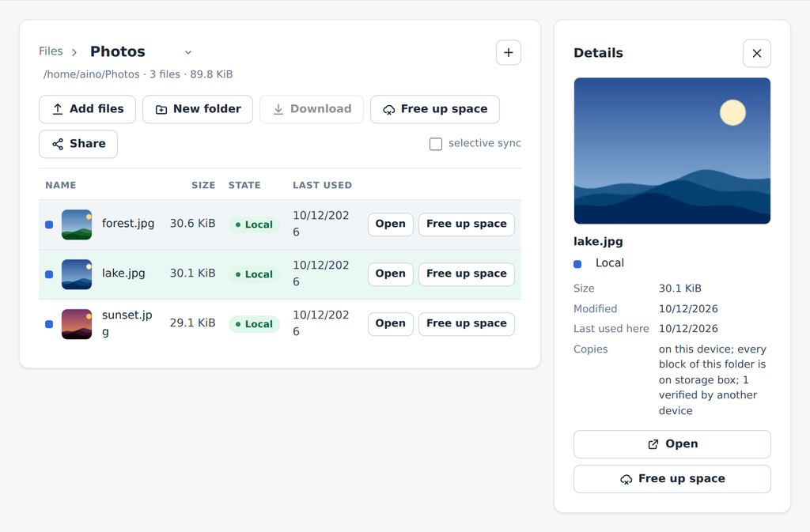Viewport: 810px width, 532px height.
Task: Open forest.jpg from its row
Action: click(391, 224)
